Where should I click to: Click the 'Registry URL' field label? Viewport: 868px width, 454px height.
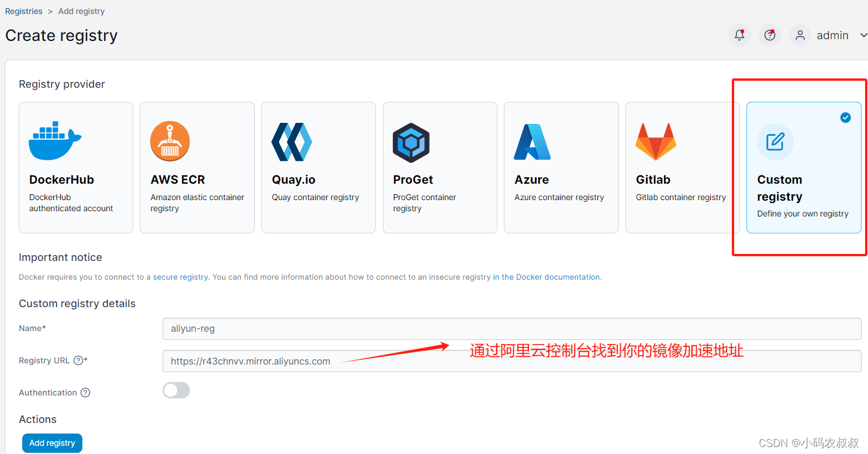coord(44,360)
